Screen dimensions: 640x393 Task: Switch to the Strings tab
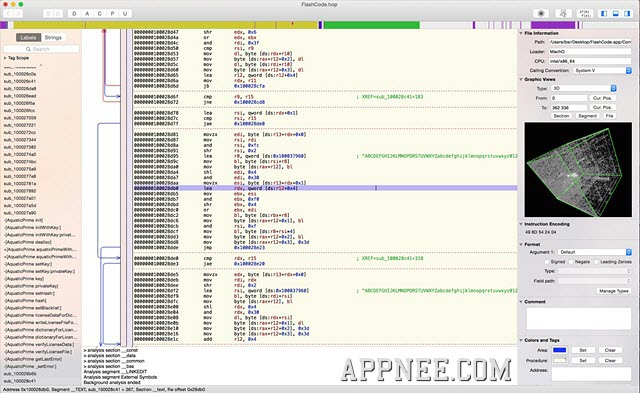pyautogui.click(x=53, y=38)
